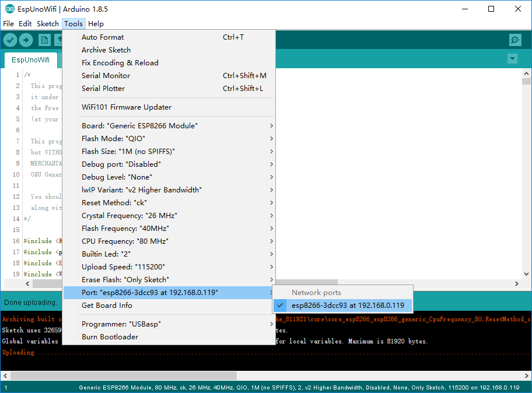Screen dimensions: 532x393
Task: Click the Verify checkmark toolbar icon
Action: pos(10,40)
